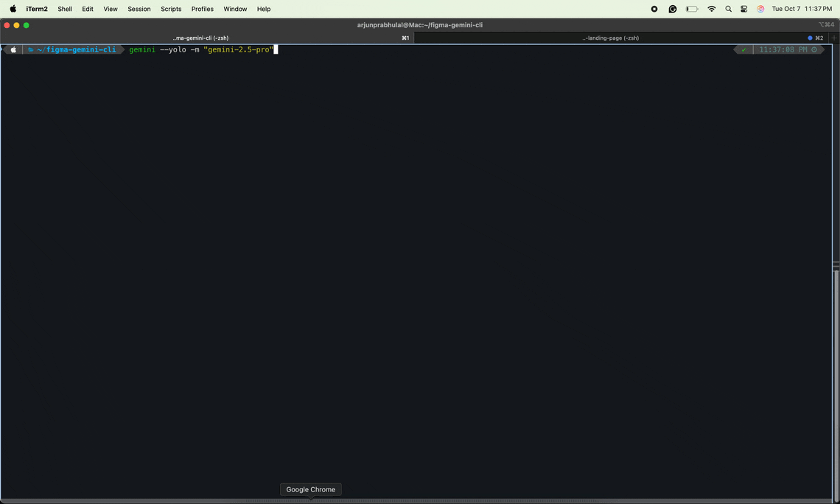Screen dimensions: 840x504
Task: Click the date and time display
Action: pyautogui.click(x=802, y=9)
